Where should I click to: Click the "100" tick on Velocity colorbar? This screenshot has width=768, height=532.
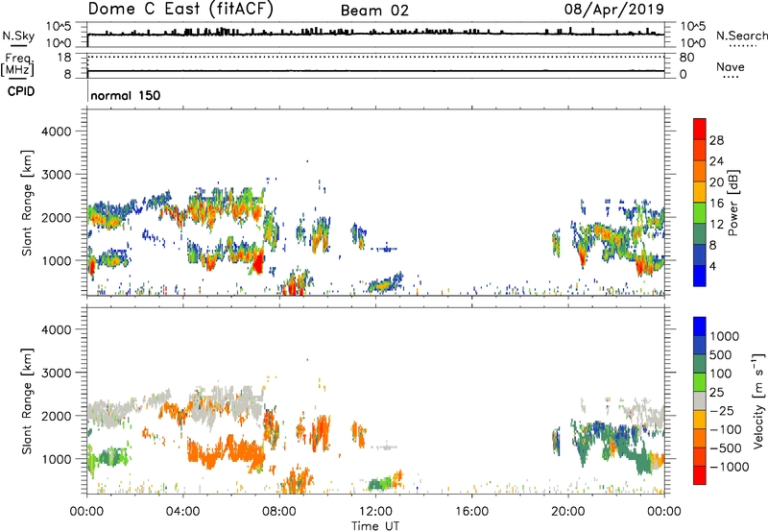pos(721,374)
